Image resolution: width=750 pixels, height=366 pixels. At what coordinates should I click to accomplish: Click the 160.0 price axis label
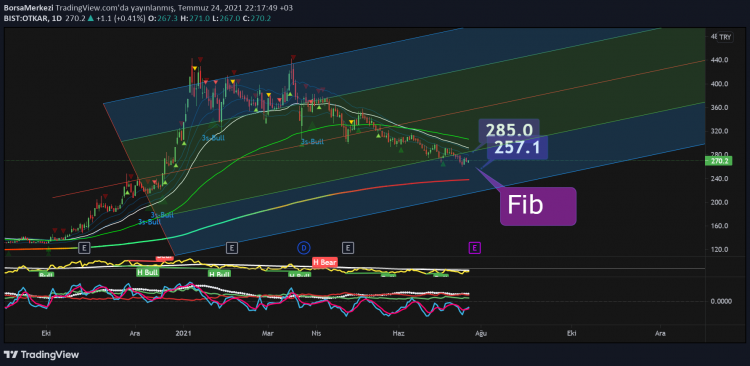tap(719, 226)
